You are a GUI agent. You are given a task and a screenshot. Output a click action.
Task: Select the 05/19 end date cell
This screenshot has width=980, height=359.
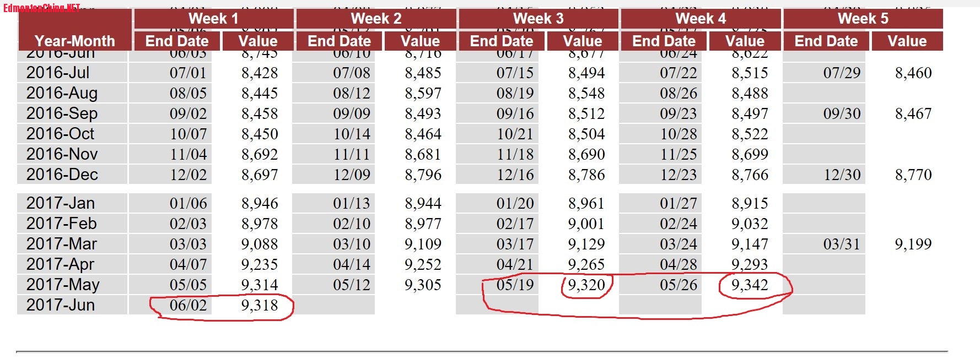[x=515, y=285]
